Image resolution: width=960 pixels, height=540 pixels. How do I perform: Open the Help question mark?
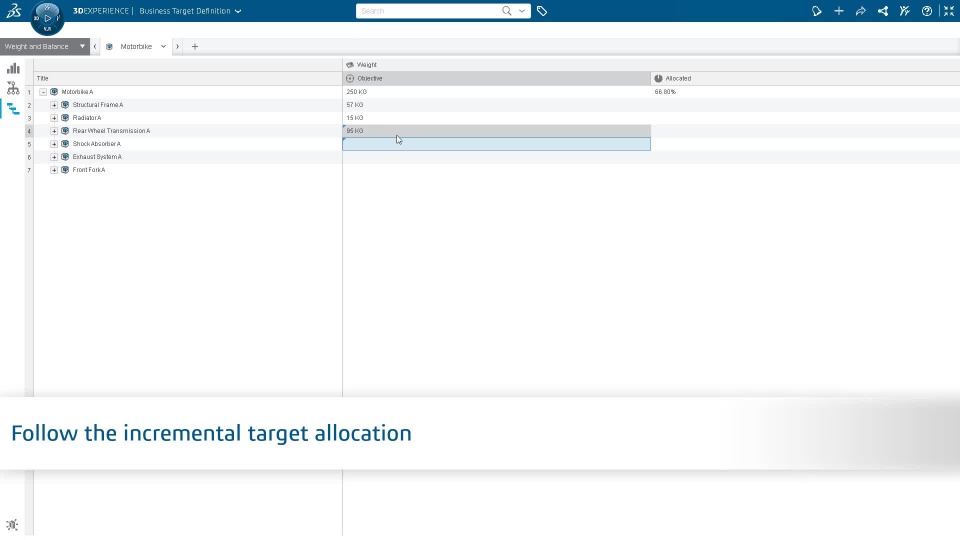tap(927, 11)
